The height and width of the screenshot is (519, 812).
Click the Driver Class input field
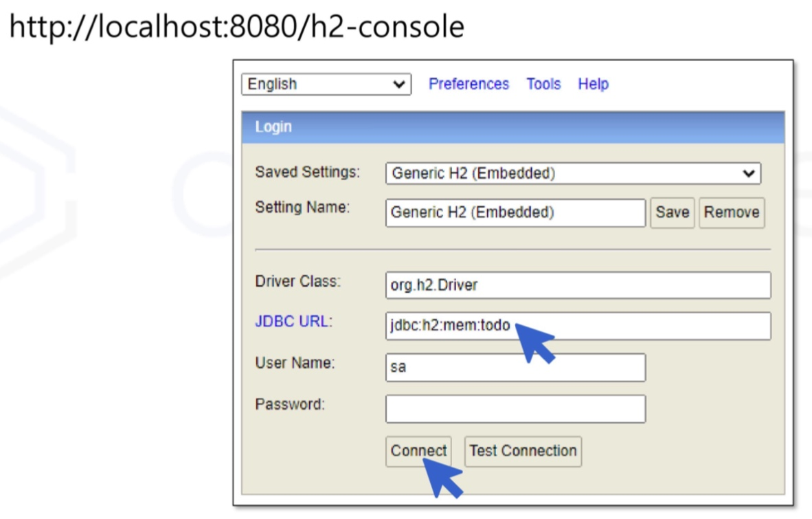578,285
